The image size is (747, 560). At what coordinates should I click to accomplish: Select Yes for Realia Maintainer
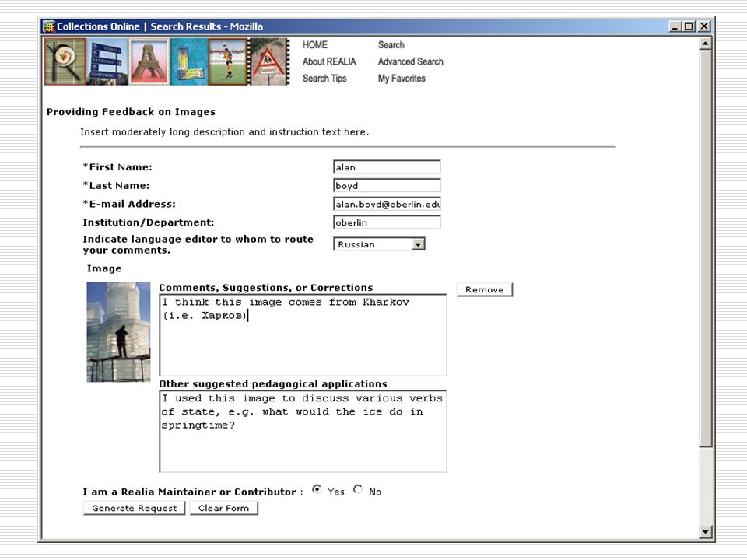[317, 489]
